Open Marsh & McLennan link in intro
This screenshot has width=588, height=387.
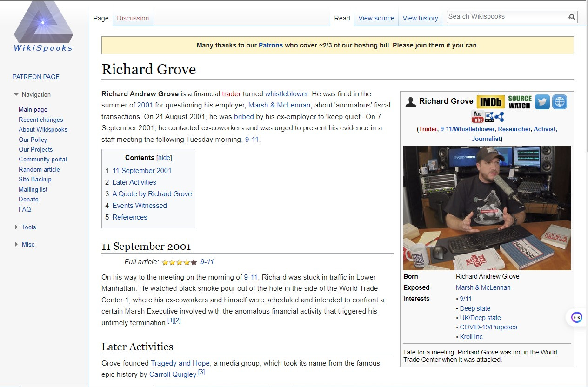279,105
